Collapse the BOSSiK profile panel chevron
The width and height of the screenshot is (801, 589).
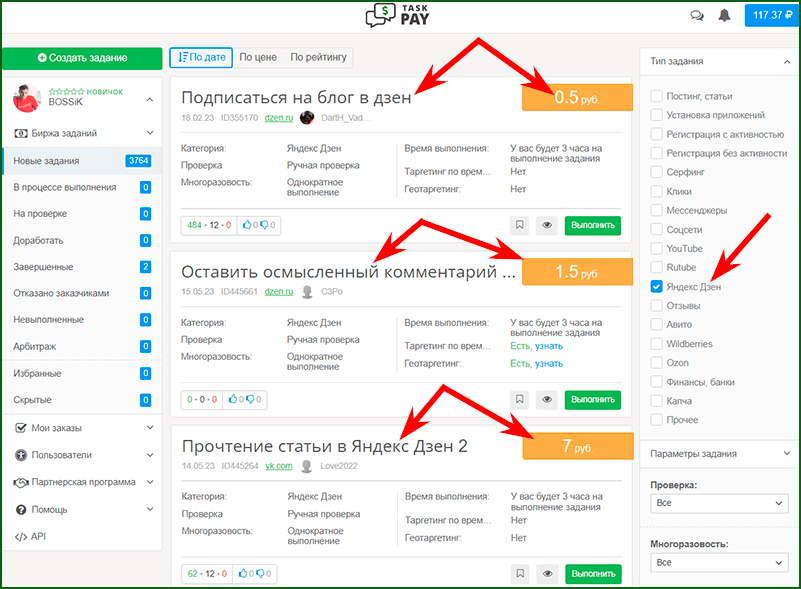(x=150, y=100)
